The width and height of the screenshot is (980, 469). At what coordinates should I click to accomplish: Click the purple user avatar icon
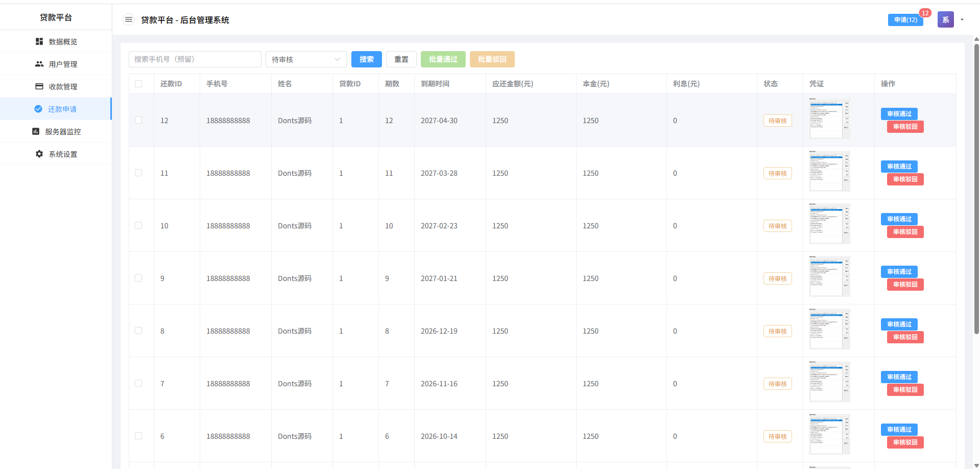click(945, 20)
